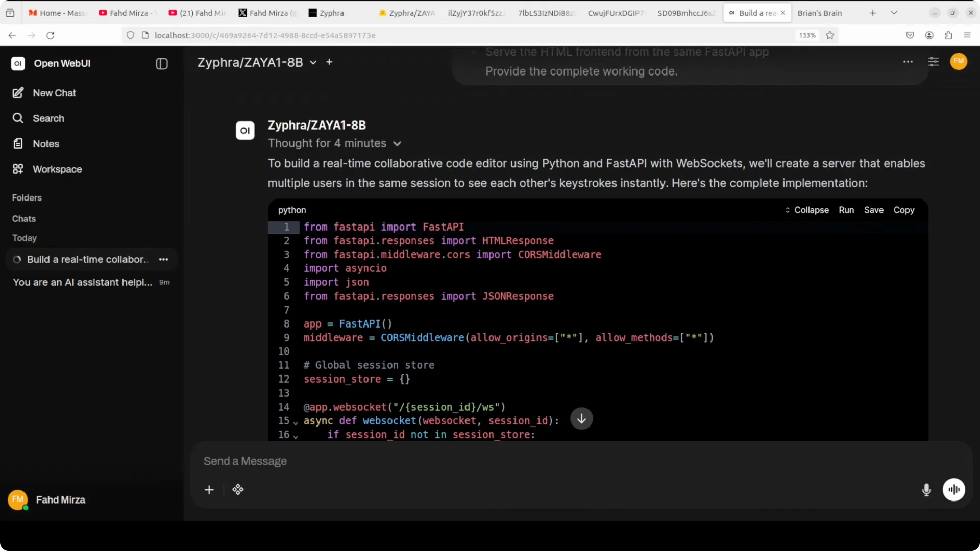Open the 'Build a real-time collabor..' chat
Image resolution: width=980 pixels, height=551 pixels.
[x=87, y=259]
